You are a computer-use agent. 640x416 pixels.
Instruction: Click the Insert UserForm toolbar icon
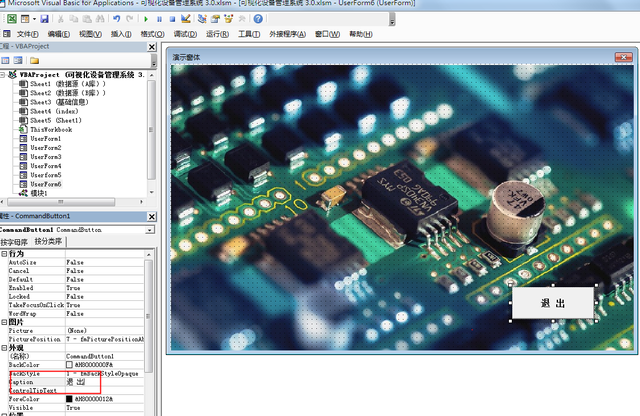[x=25, y=19]
